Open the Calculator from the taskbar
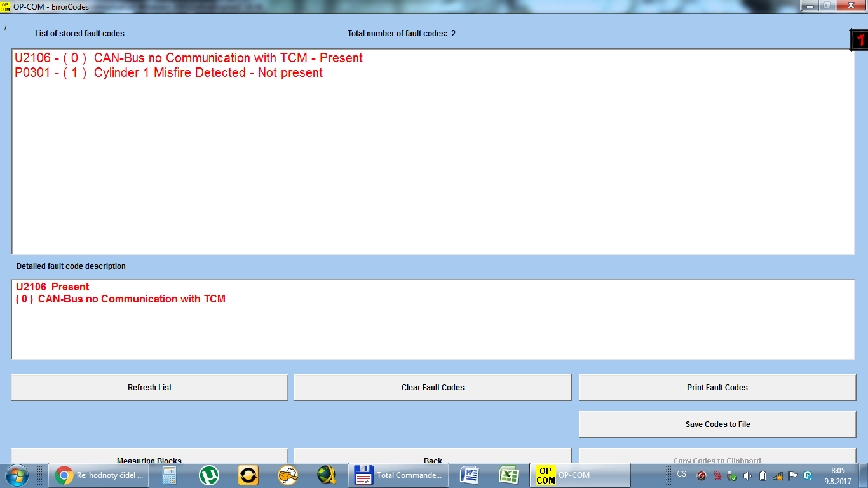868x488 pixels. pyautogui.click(x=169, y=475)
